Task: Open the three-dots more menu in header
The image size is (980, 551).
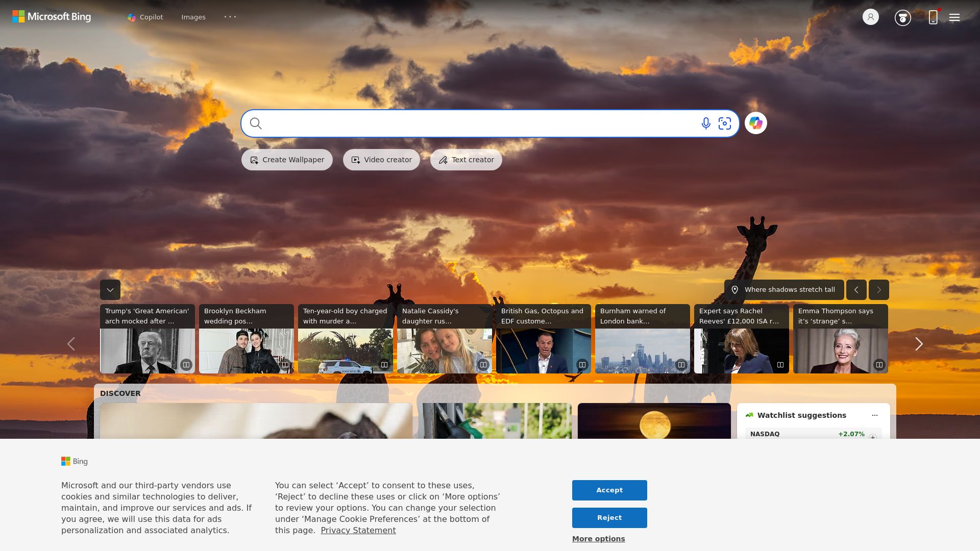Action: (x=230, y=17)
